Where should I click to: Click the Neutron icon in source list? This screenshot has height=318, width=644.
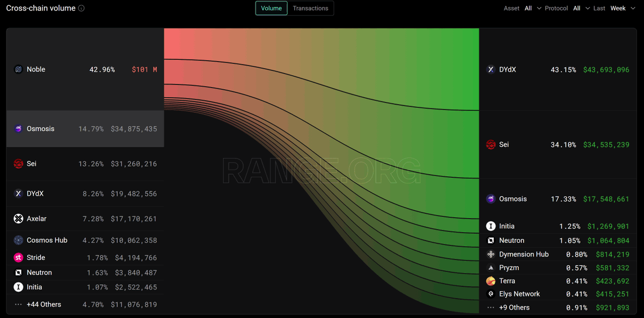18,272
